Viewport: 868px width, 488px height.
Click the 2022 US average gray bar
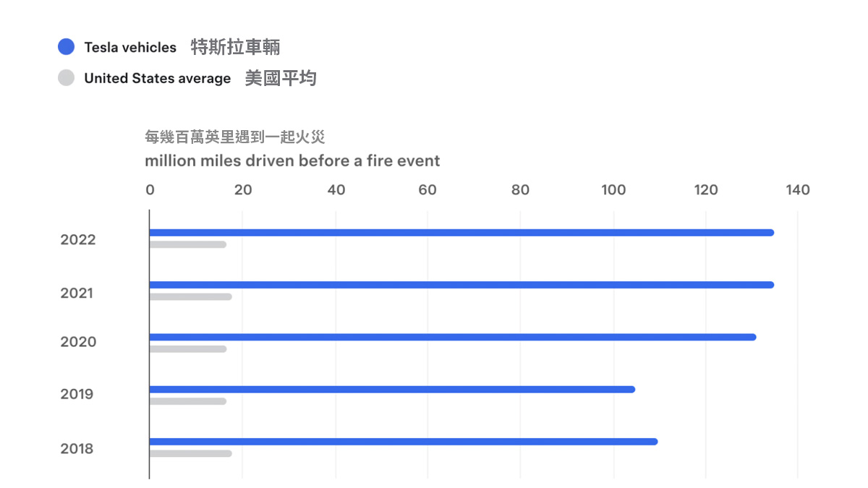tap(188, 244)
